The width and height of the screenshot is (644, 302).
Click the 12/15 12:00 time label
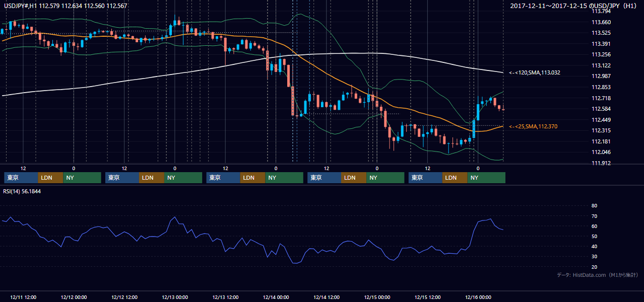(x=428, y=297)
